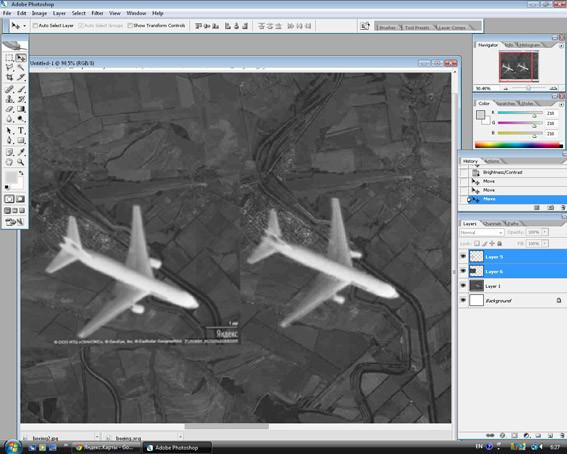Switch to the Channels tab
This screenshot has height=454, width=567.
point(493,224)
